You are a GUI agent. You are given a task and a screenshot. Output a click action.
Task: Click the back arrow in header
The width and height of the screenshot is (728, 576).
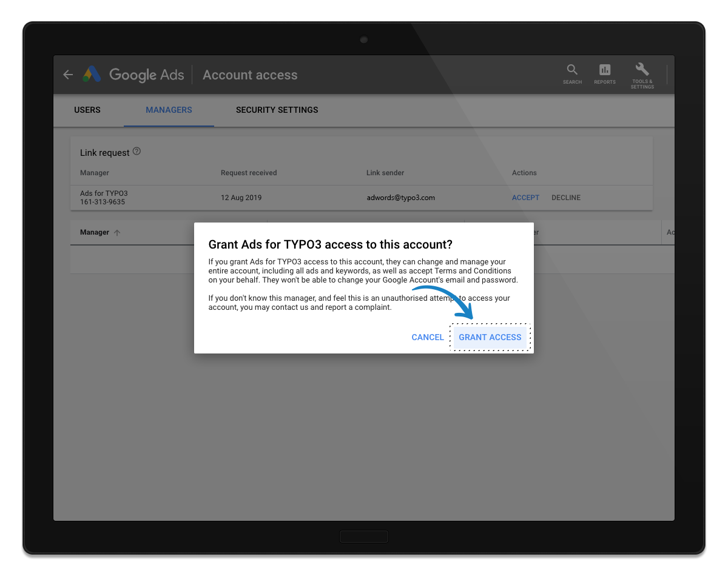[x=68, y=75]
